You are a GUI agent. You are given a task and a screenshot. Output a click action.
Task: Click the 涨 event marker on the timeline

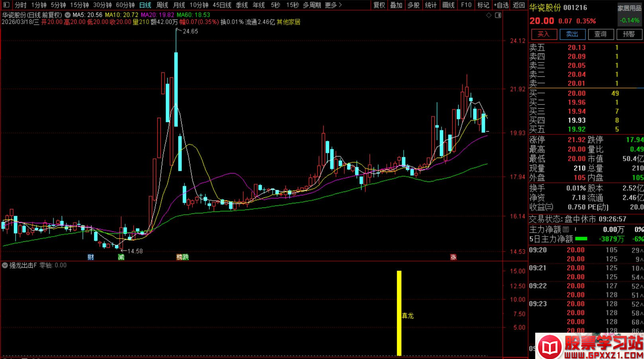[x=453, y=257]
